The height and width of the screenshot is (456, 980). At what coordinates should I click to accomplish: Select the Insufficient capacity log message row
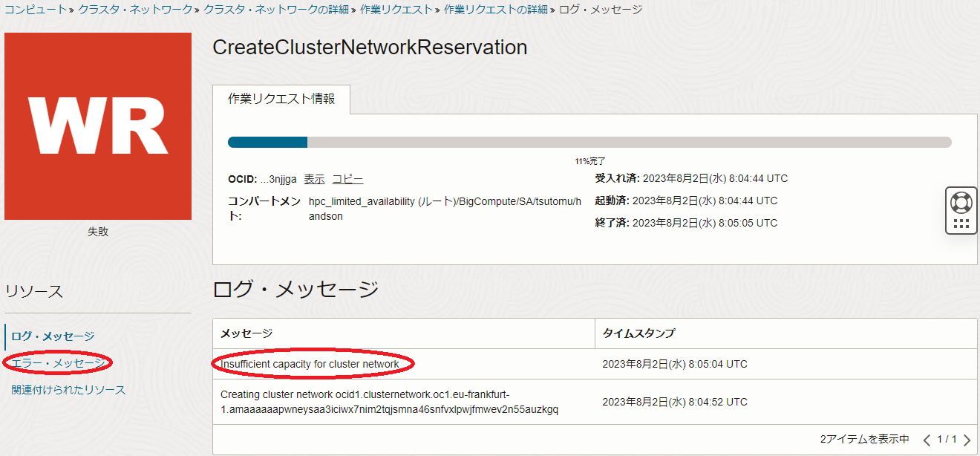[310, 364]
